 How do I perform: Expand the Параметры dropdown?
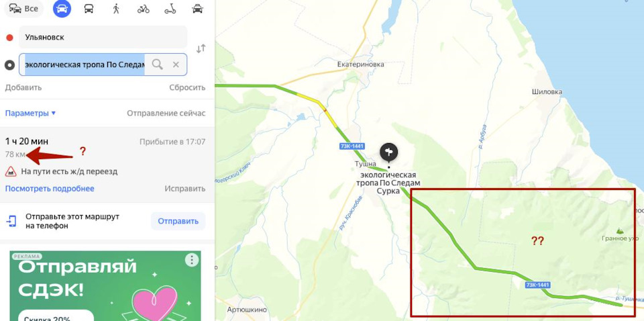click(30, 113)
